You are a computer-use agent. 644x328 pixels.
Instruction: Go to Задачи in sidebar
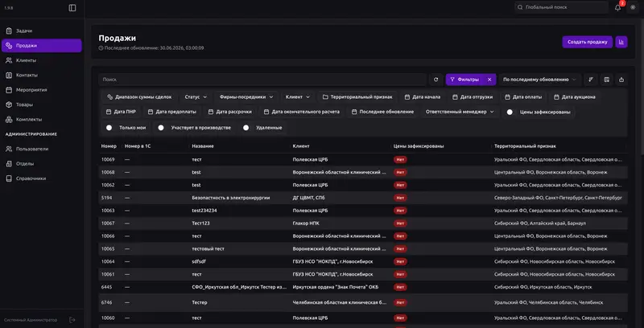coord(42,31)
